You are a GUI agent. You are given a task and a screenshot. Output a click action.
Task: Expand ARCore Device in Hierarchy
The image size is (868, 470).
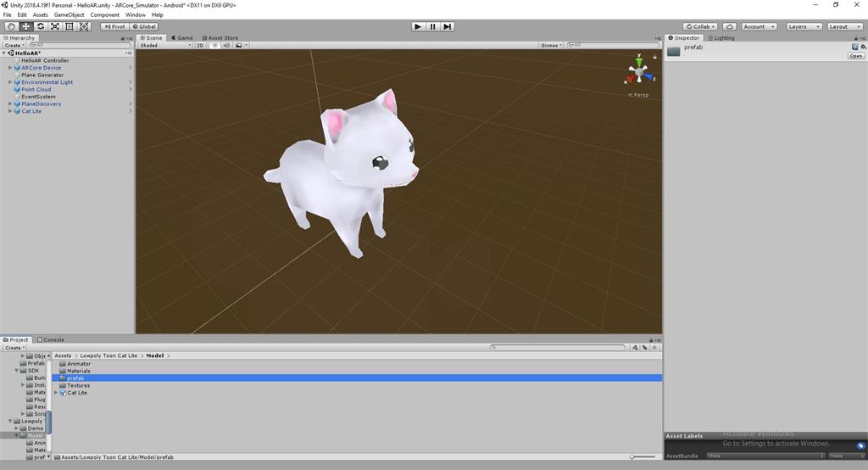point(10,68)
